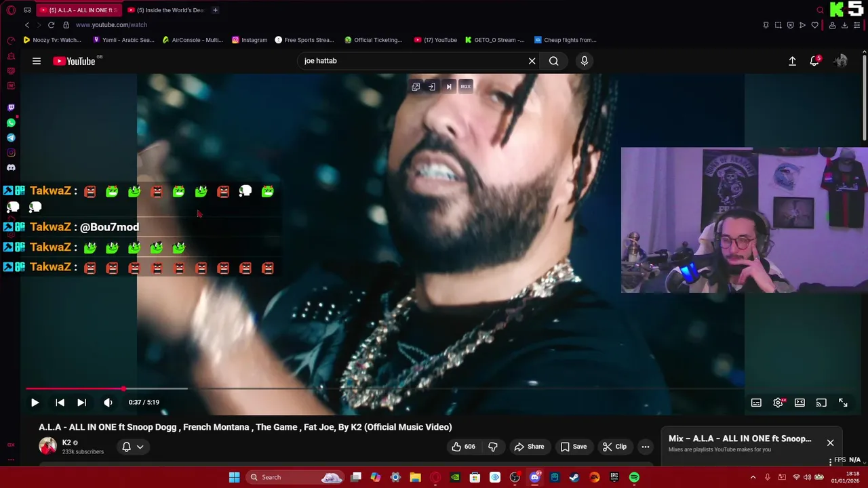Open 'AirConsole - Multi...' bookmark
The height and width of the screenshot is (488, 868).
click(x=193, y=40)
